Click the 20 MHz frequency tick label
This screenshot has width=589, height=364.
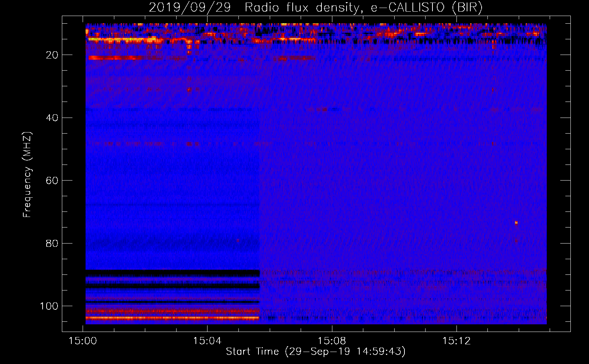(52, 55)
